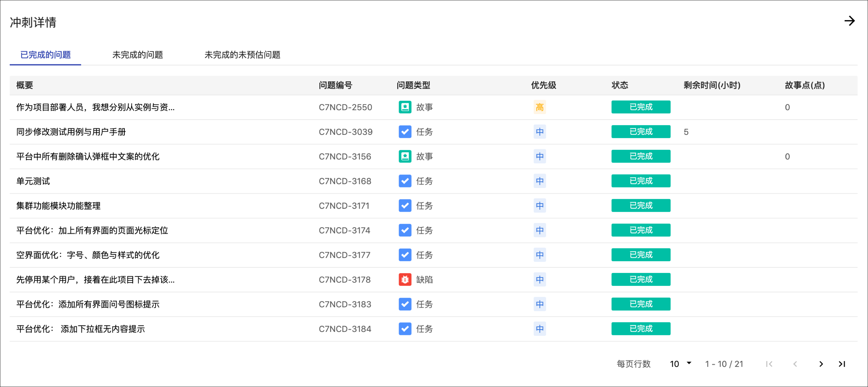Open 未完成的未预估问题 tab

click(242, 55)
